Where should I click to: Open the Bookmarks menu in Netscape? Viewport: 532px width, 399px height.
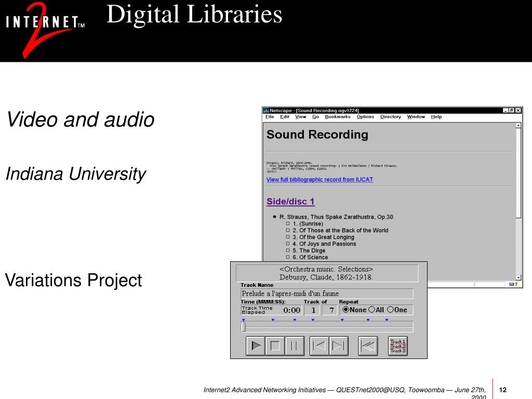coord(338,117)
